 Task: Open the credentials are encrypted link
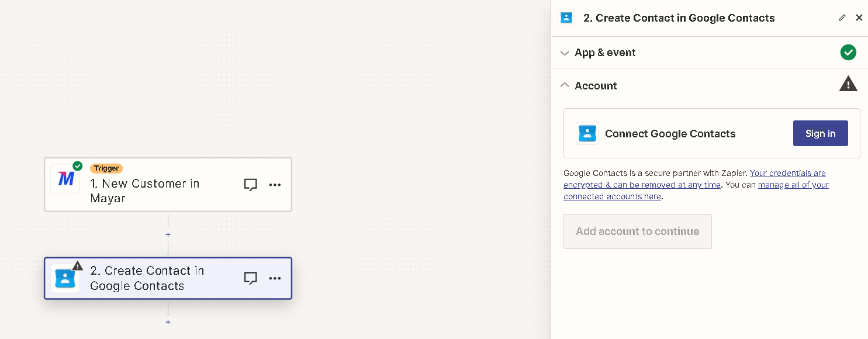coord(694,179)
